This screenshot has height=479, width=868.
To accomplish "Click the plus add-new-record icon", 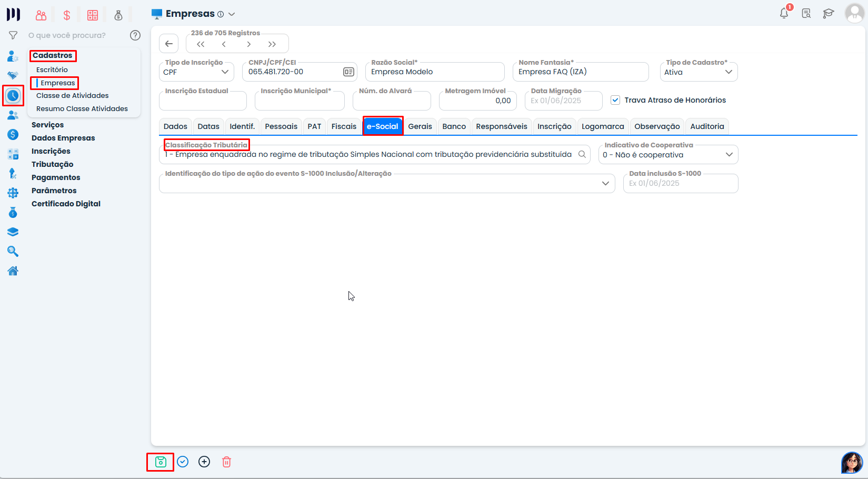I will [204, 462].
